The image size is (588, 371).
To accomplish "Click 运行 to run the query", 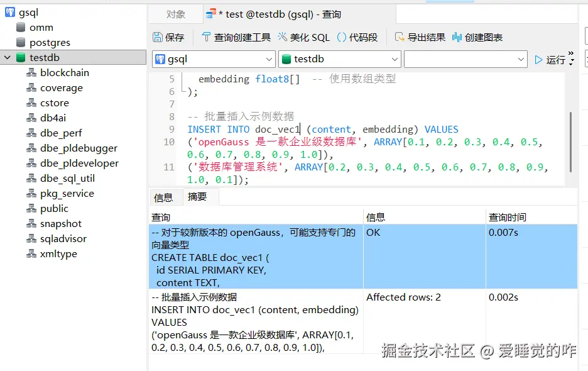I will pyautogui.click(x=550, y=60).
